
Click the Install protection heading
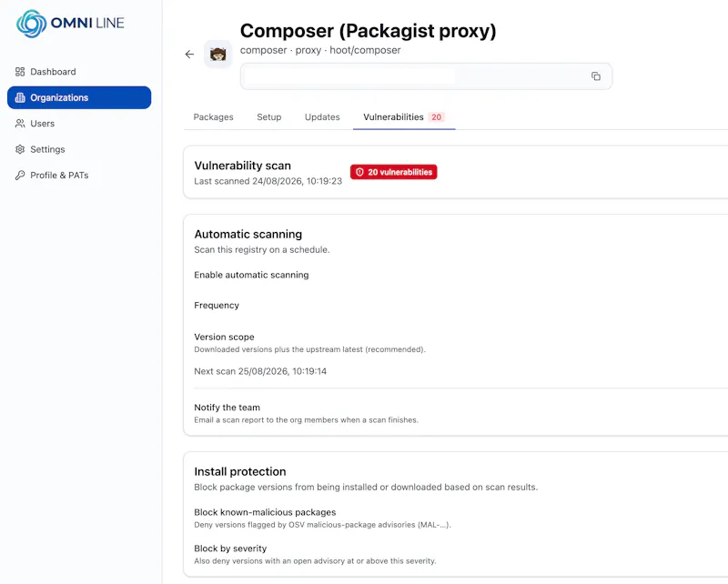click(240, 471)
